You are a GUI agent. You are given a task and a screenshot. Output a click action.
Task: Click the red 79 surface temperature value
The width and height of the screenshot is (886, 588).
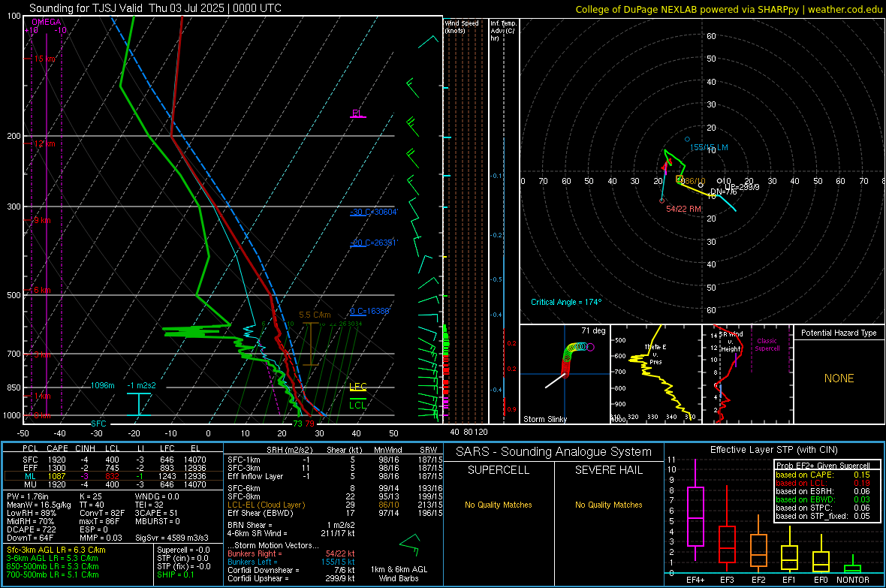click(309, 424)
